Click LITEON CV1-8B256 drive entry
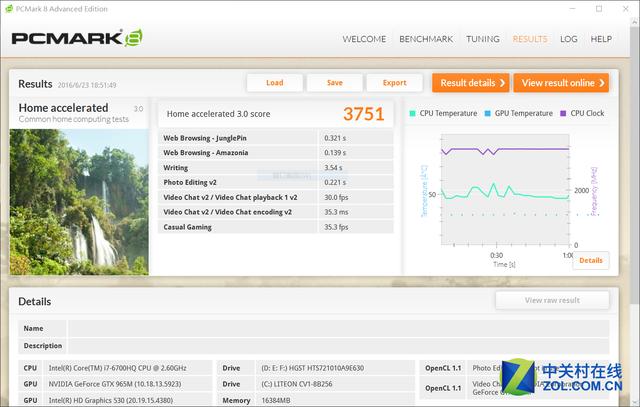Image resolution: width=640 pixels, height=407 pixels. [x=297, y=384]
